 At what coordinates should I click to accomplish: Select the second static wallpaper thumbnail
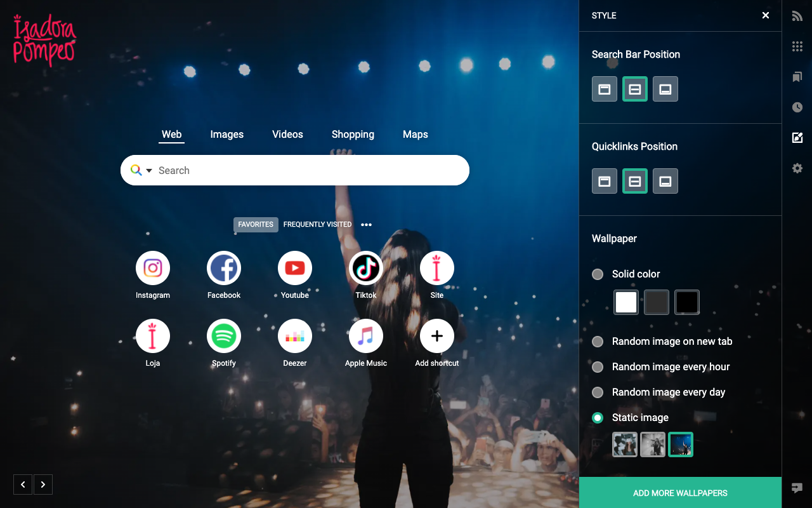point(653,444)
